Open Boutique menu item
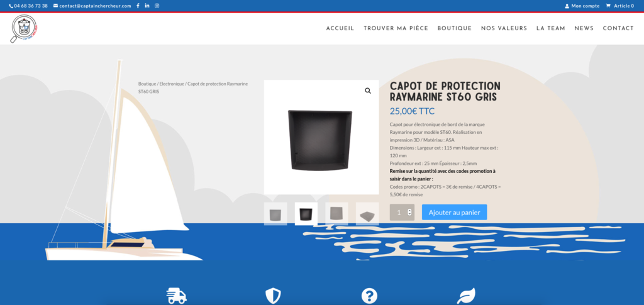The width and height of the screenshot is (644, 305). (455, 28)
